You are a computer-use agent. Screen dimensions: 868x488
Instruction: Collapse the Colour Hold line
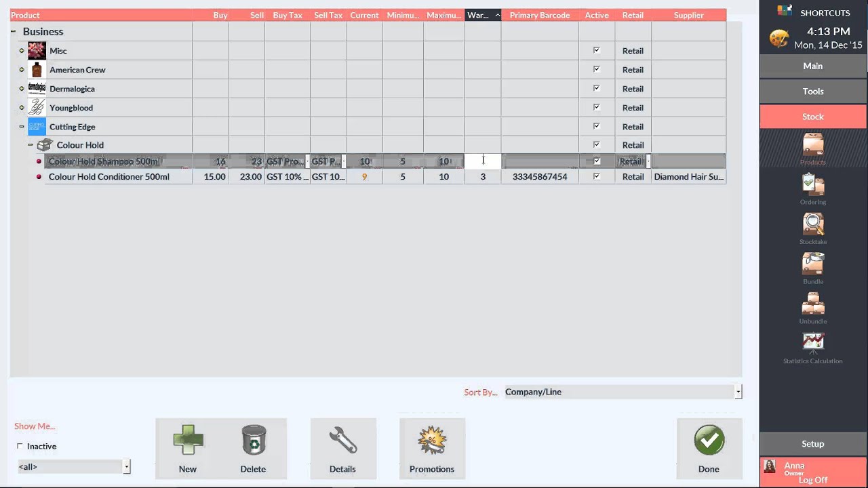(x=30, y=145)
